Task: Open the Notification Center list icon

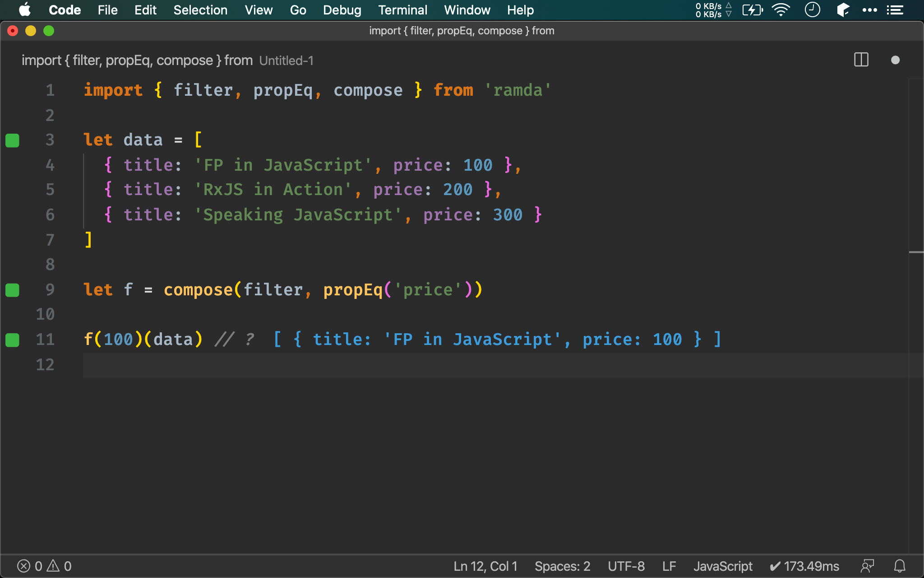Action: 895,10
